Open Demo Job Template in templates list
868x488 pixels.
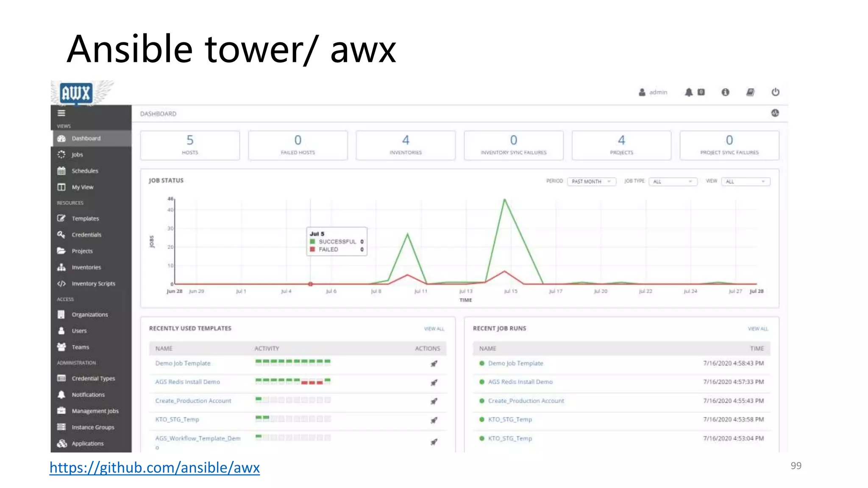point(183,363)
